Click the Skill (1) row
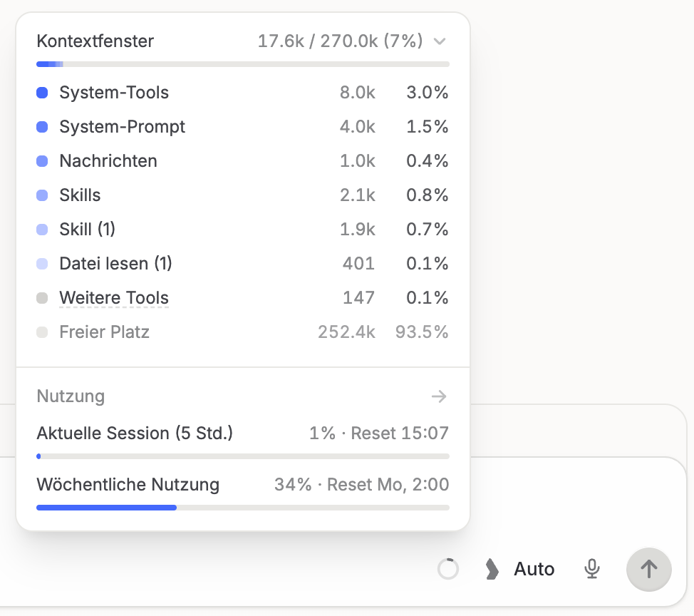Screen dimensions: 694x616 tap(242, 230)
